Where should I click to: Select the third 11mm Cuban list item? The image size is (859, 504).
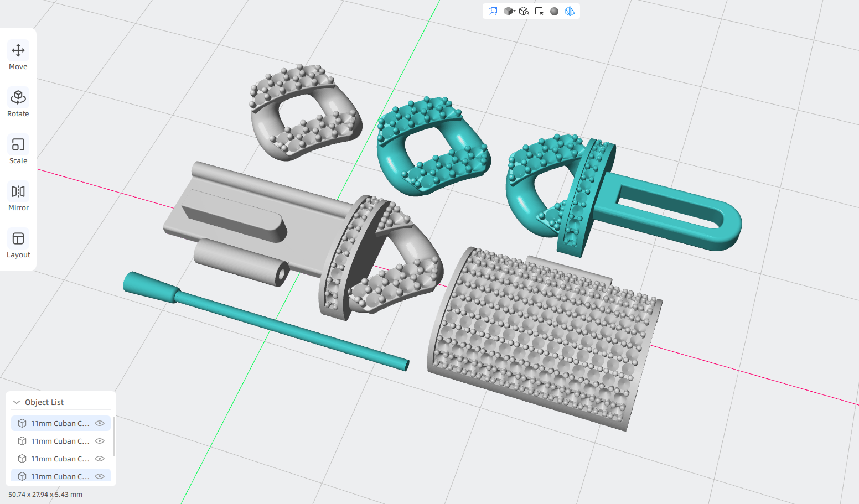tap(61, 459)
